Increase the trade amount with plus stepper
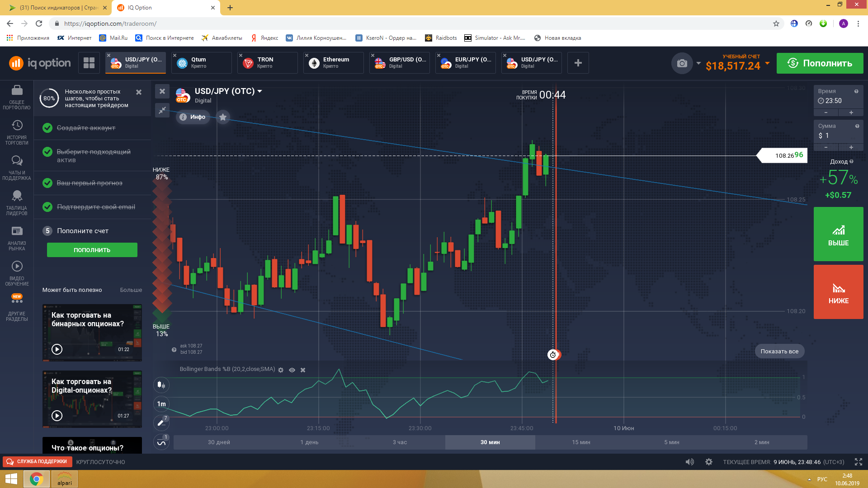 pyautogui.click(x=851, y=147)
